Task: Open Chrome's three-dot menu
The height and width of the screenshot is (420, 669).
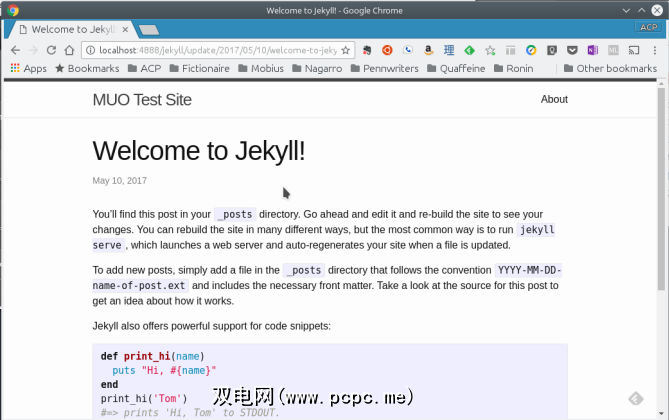Action: [654, 50]
